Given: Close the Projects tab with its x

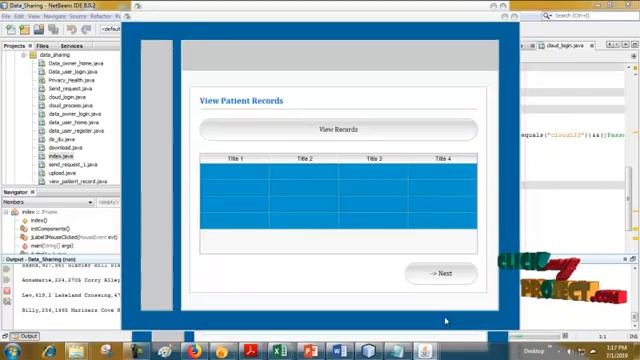Looking at the screenshot, I should pyautogui.click(x=30, y=46).
